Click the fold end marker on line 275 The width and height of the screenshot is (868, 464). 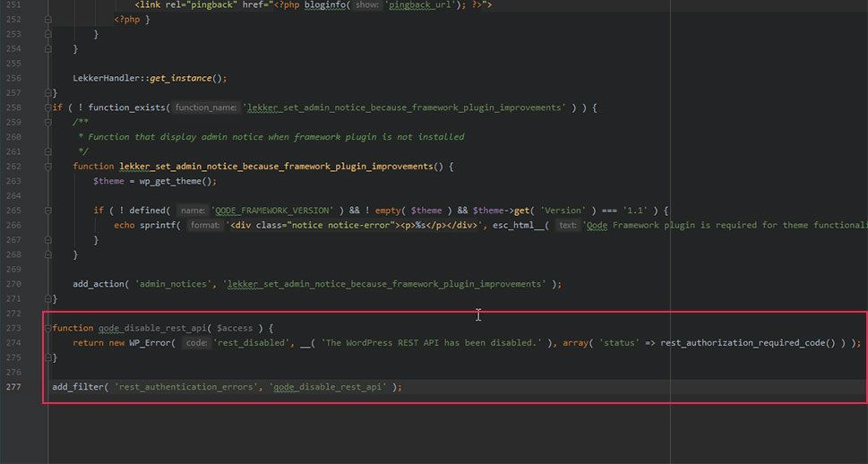[47, 357]
